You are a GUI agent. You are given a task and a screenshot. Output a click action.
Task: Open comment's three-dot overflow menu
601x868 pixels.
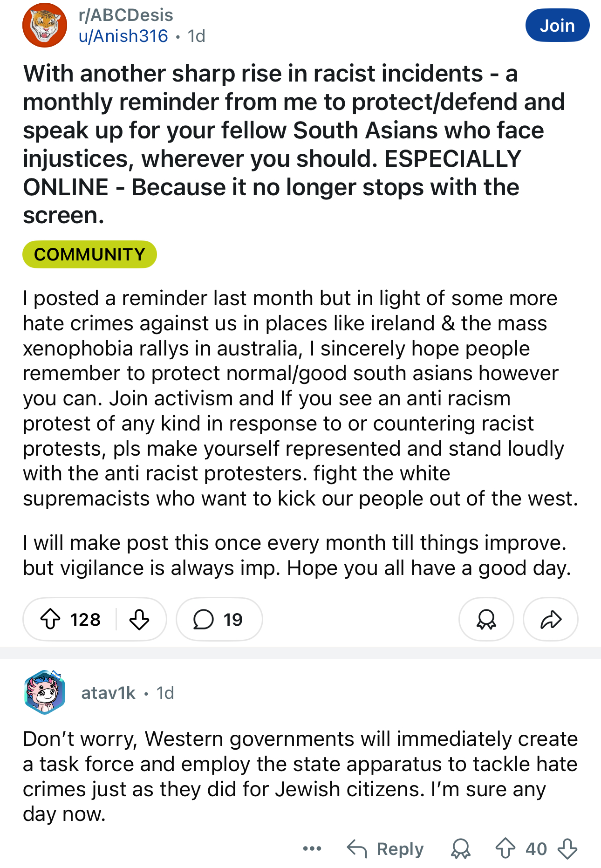point(312,848)
